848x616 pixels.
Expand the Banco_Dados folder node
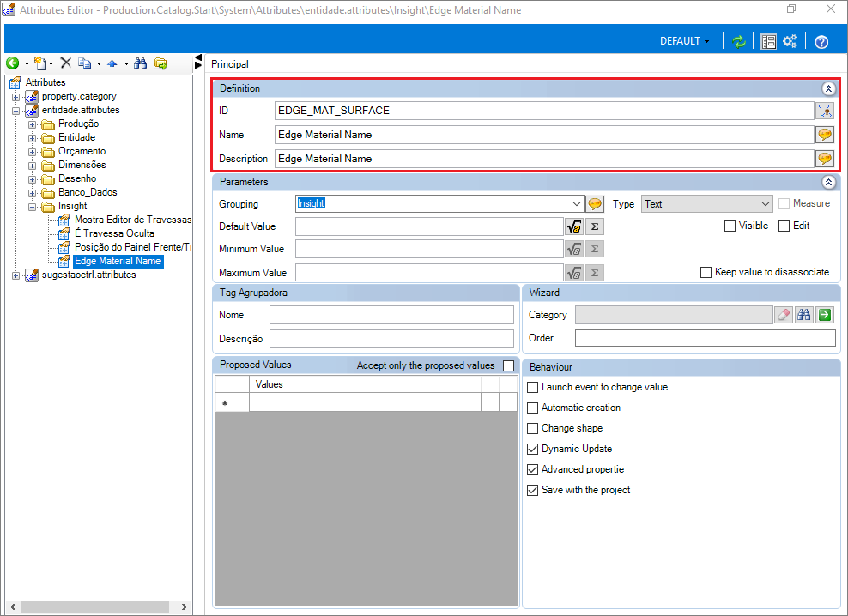(x=32, y=193)
